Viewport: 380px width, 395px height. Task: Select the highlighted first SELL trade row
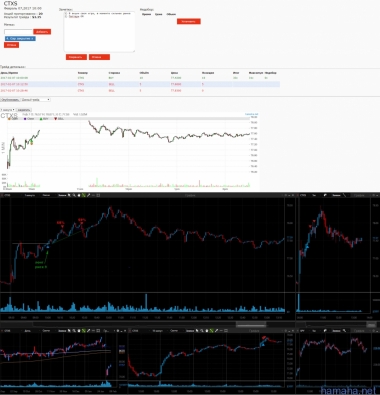click(x=140, y=84)
